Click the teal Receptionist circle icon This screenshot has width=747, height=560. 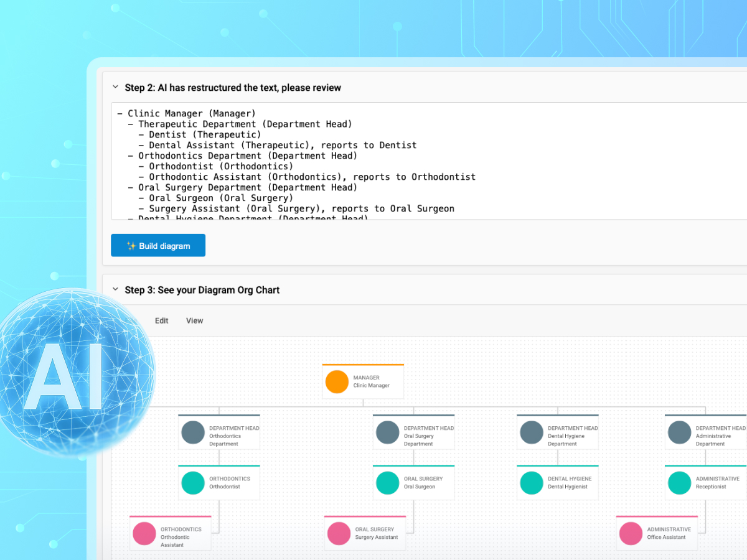click(x=679, y=483)
